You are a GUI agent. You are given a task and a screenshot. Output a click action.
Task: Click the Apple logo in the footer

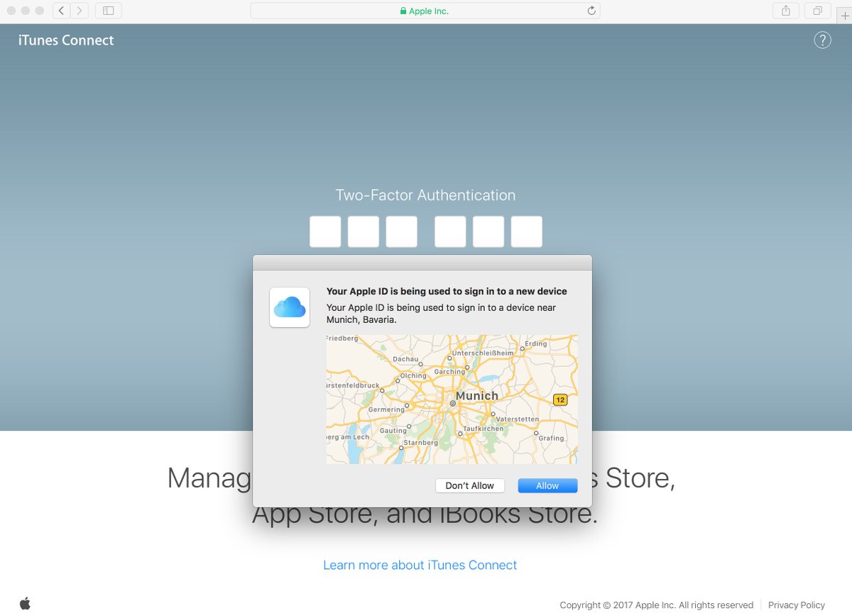tap(25, 604)
